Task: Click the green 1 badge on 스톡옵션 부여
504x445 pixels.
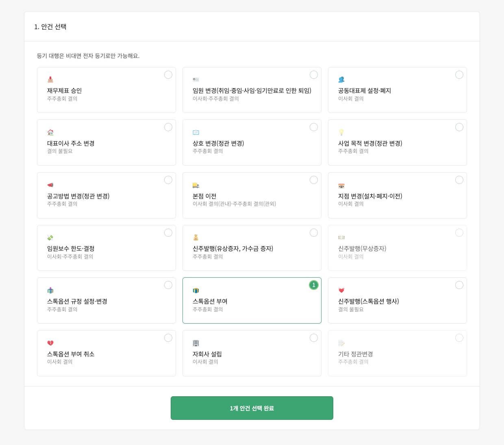Action: coord(314,285)
